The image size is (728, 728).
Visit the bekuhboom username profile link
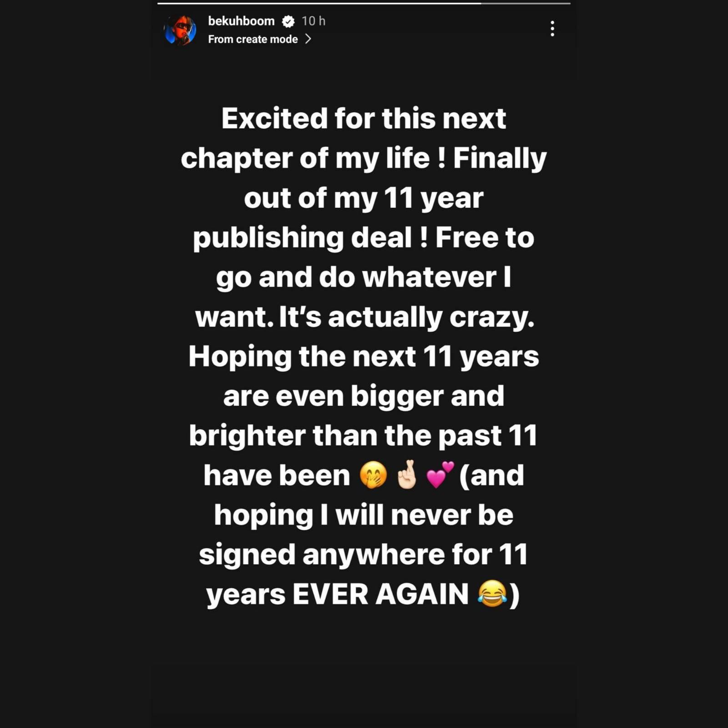(241, 21)
